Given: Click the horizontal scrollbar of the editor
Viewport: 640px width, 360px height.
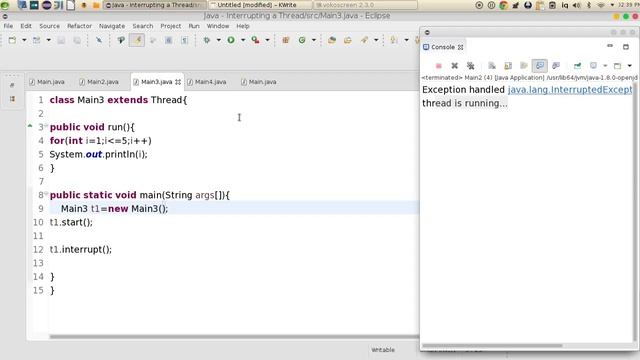Looking at the screenshot, I should point(234,337).
